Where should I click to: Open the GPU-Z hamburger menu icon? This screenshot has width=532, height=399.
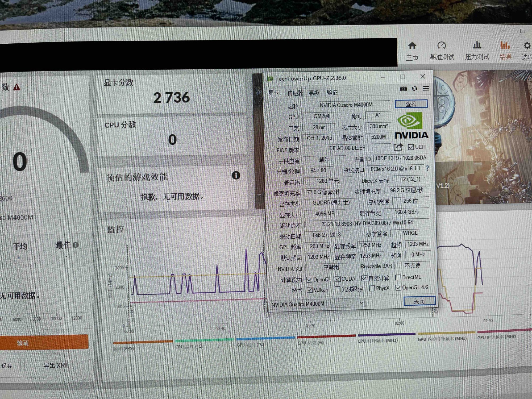click(426, 88)
